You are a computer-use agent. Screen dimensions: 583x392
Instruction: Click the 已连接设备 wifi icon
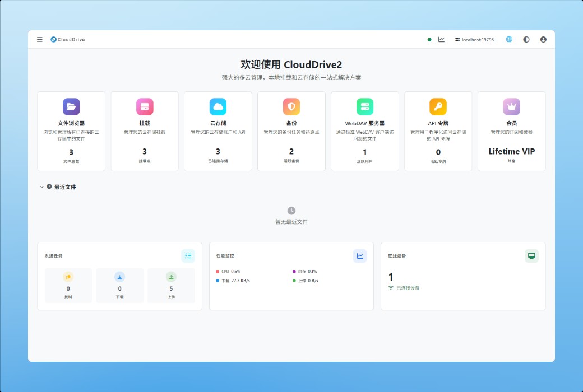(x=391, y=288)
